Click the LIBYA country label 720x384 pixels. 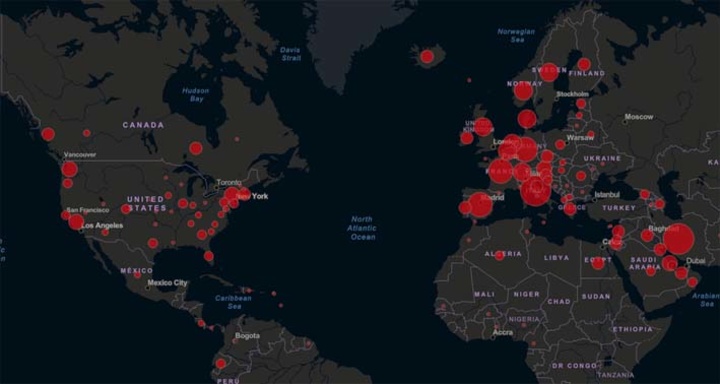tap(557, 258)
